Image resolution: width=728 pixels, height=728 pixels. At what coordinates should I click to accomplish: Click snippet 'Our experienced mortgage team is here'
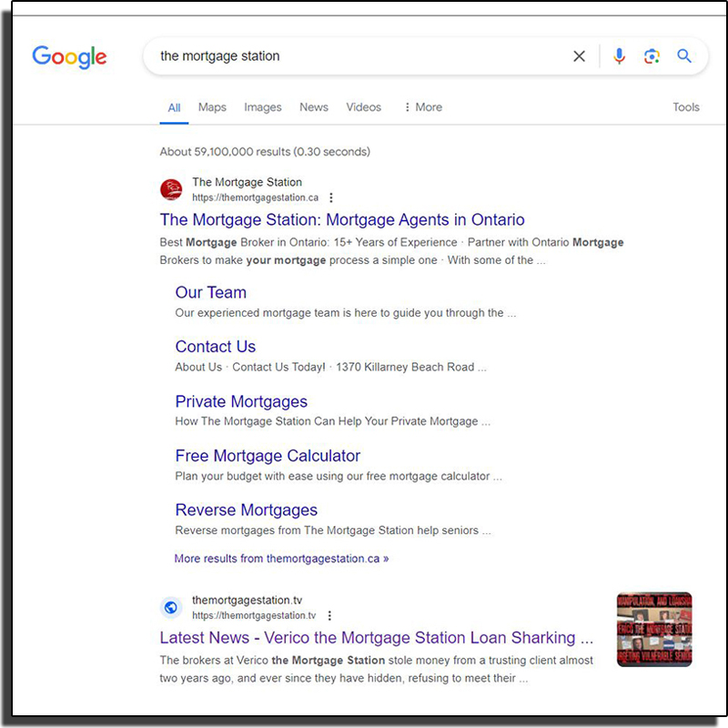pos(346,313)
